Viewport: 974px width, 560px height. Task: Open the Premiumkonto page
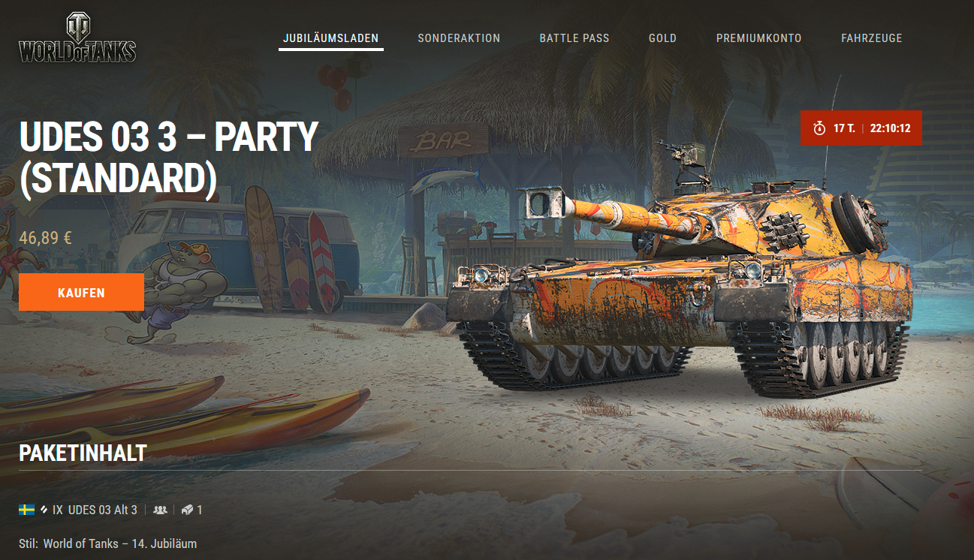coord(758,38)
